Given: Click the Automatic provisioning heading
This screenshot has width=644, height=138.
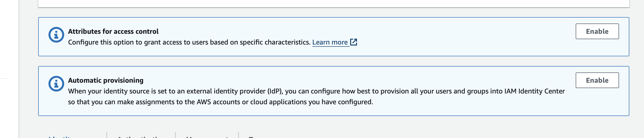Looking at the screenshot, I should [106, 80].
